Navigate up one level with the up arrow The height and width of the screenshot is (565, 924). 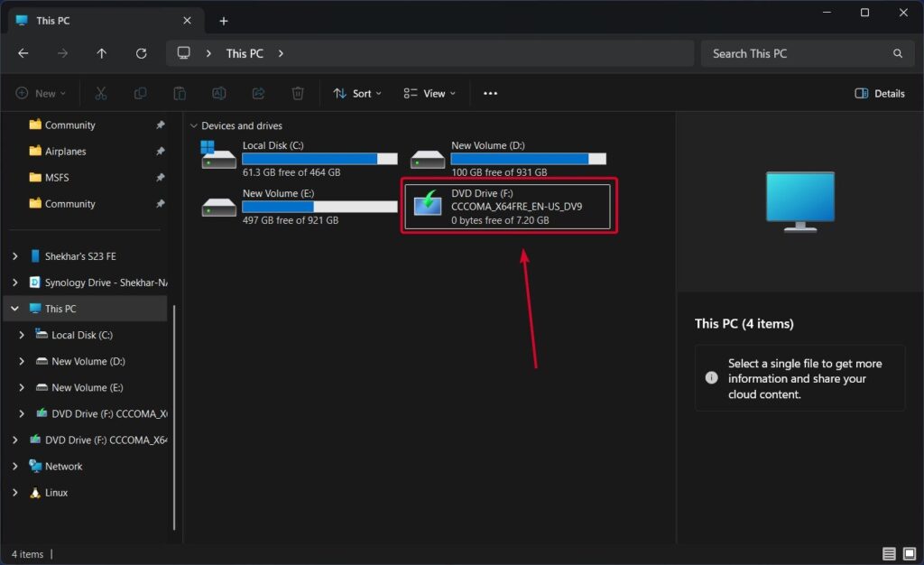click(x=102, y=53)
